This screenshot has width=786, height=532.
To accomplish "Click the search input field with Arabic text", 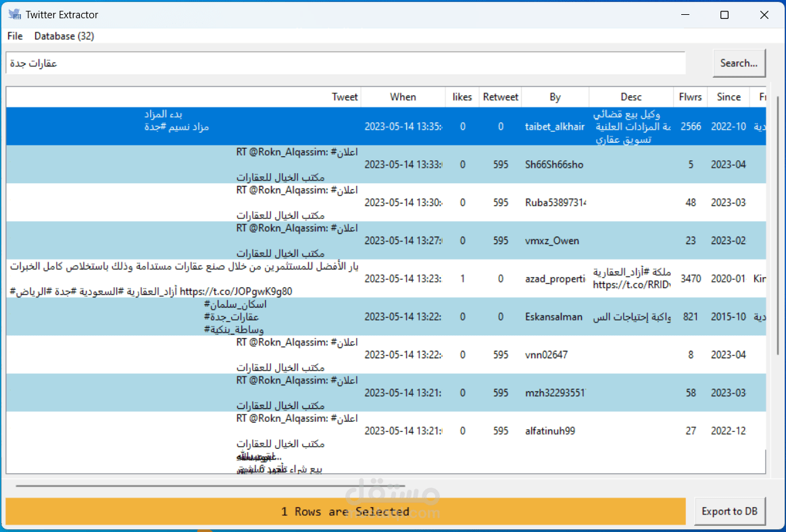I will pyautogui.click(x=345, y=63).
